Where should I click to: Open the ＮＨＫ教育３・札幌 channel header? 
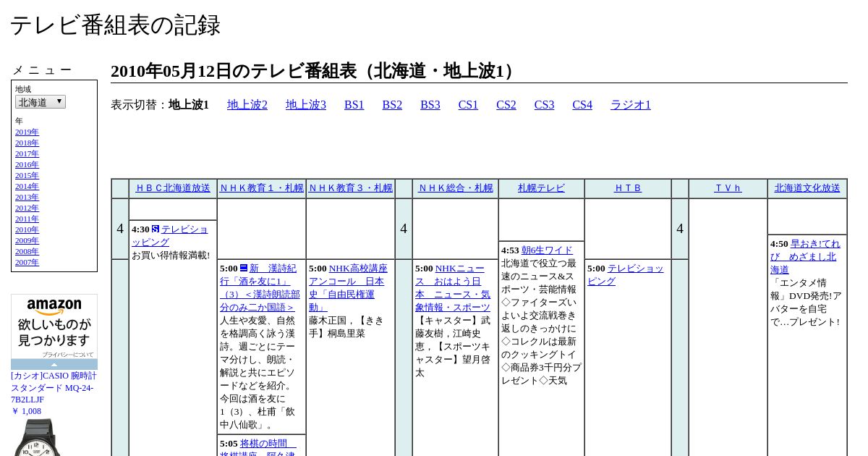(350, 188)
